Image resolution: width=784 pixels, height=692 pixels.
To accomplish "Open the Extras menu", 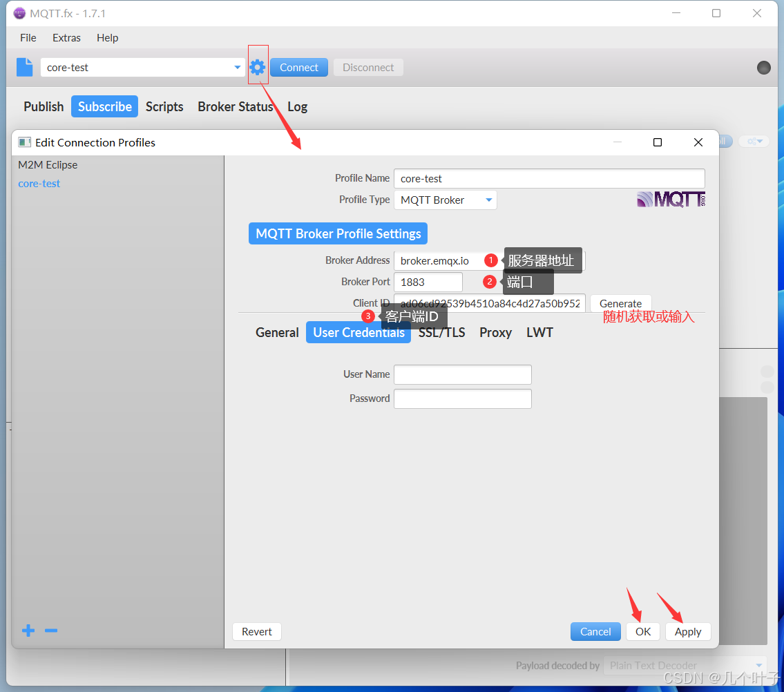I will 66,38.
